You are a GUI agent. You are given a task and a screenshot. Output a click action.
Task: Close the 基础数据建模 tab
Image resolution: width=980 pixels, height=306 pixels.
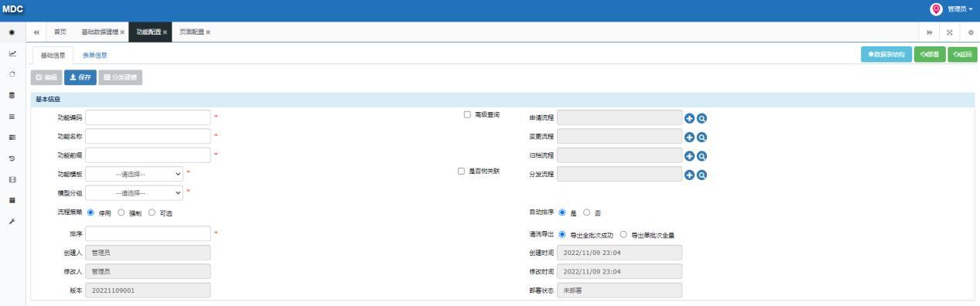click(x=122, y=32)
